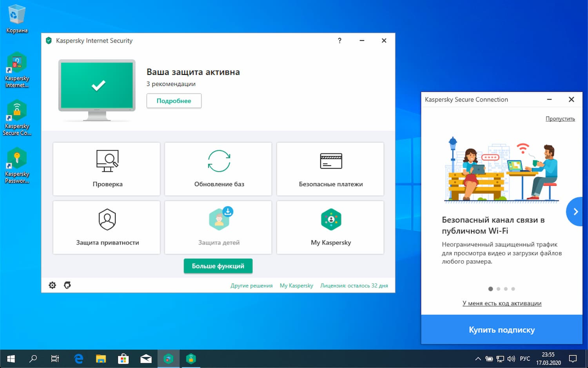The image size is (588, 368).
Task: Click У меня есть код активации
Action: point(502,303)
